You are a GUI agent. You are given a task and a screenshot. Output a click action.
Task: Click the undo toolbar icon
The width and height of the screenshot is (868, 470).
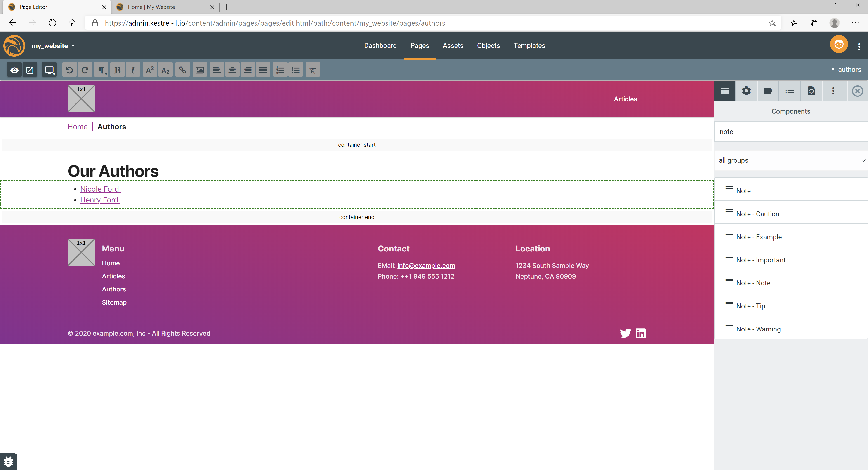(x=69, y=70)
